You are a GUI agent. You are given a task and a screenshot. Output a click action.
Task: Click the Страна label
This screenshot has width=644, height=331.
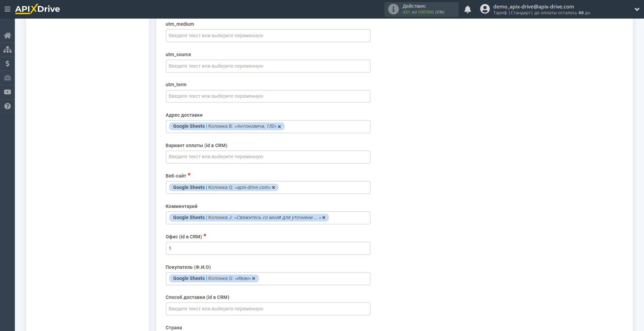coord(174,328)
